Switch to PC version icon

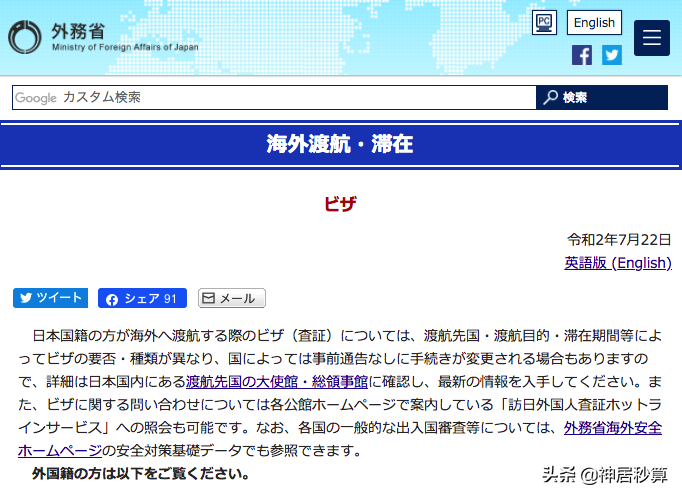pyautogui.click(x=544, y=22)
